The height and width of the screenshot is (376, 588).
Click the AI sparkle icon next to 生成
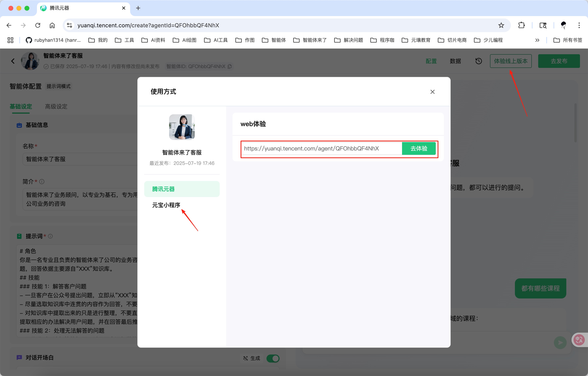click(246, 358)
